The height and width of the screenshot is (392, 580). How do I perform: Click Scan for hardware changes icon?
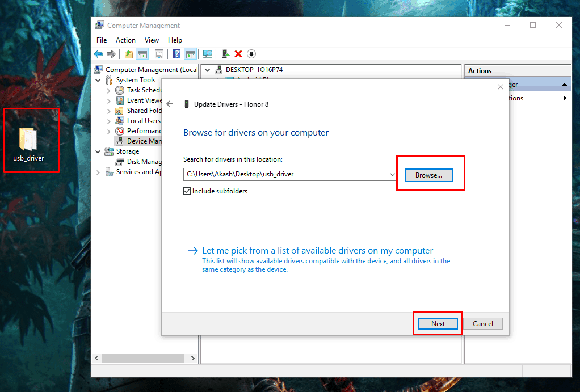(208, 54)
